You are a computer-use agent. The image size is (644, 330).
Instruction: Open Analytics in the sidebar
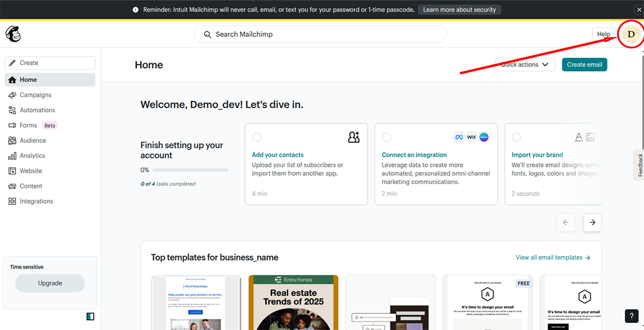pos(50,155)
